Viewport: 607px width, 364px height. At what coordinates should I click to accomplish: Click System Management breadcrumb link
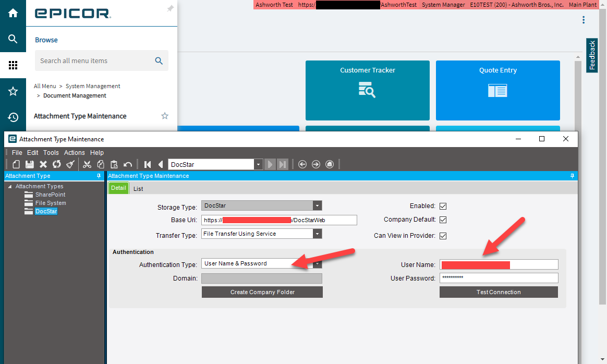[x=93, y=86]
